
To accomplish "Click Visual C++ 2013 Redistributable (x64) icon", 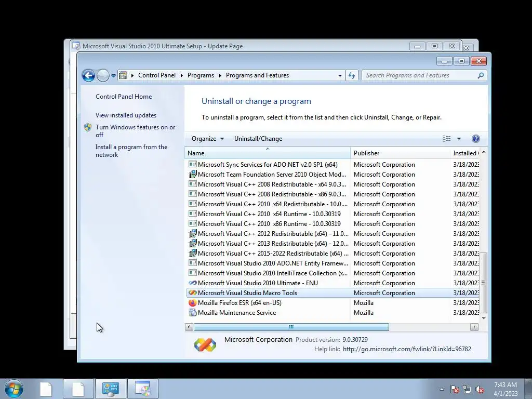I will 192,243.
